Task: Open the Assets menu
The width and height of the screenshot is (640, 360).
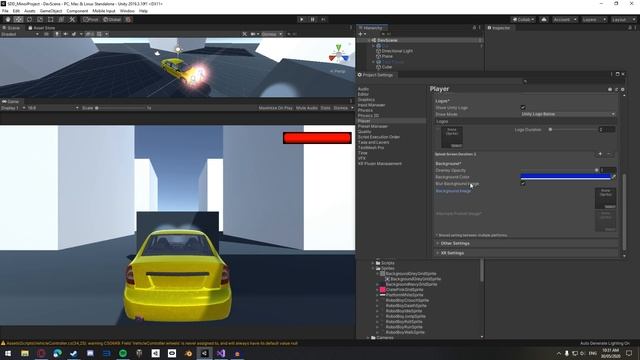Action: [29, 11]
